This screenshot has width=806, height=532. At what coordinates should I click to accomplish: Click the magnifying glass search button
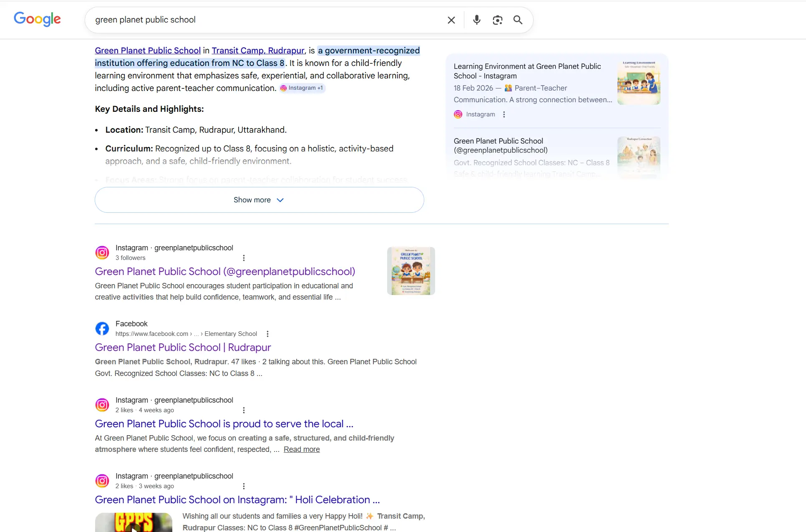[518, 20]
